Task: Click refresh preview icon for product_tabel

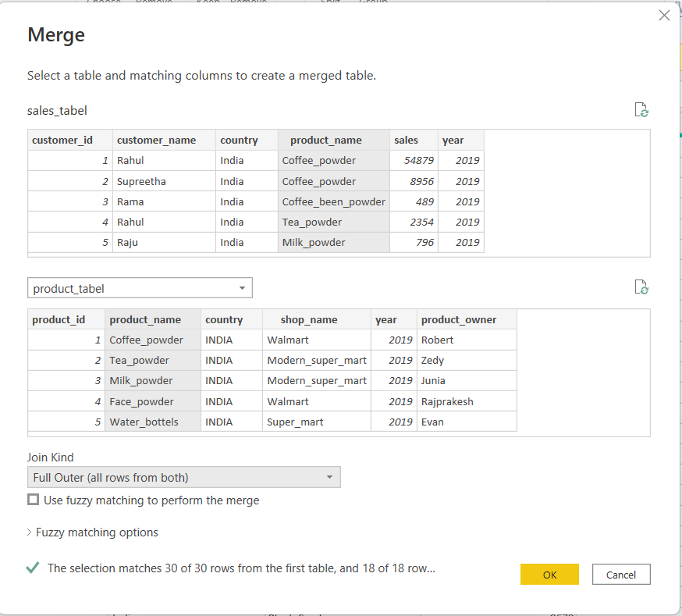Action: (x=641, y=287)
